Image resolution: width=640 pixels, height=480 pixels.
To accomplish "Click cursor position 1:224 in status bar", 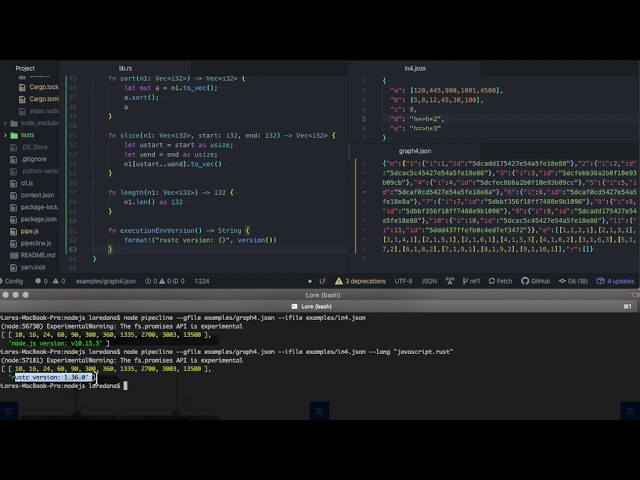I will (x=202, y=281).
